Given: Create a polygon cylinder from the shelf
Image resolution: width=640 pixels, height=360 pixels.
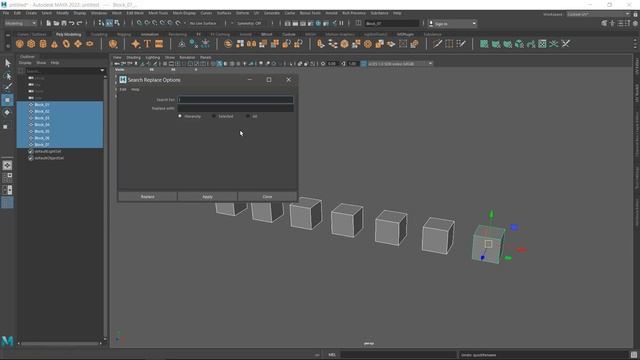Looking at the screenshot, I should [x=43, y=44].
